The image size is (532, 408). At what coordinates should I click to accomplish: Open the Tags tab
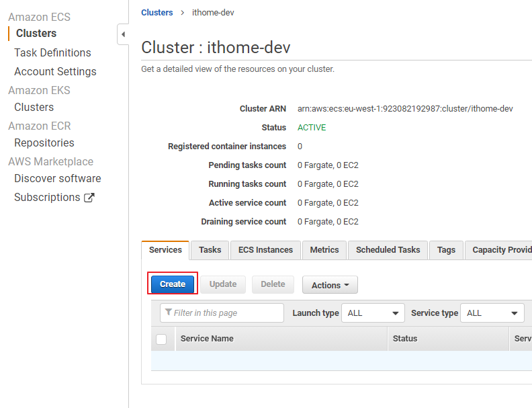[446, 250]
